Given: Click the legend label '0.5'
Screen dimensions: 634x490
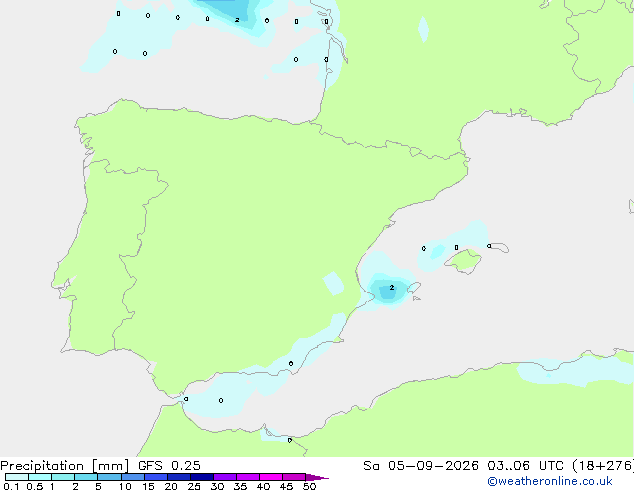Looking at the screenshot, I should point(35,486).
